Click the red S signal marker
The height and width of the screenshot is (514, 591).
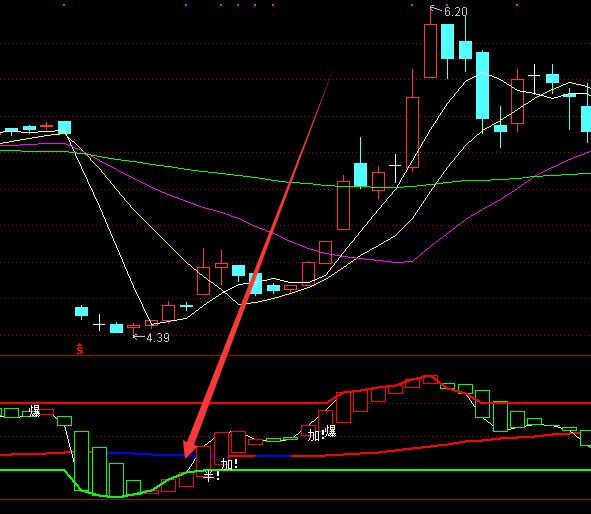[x=80, y=349]
